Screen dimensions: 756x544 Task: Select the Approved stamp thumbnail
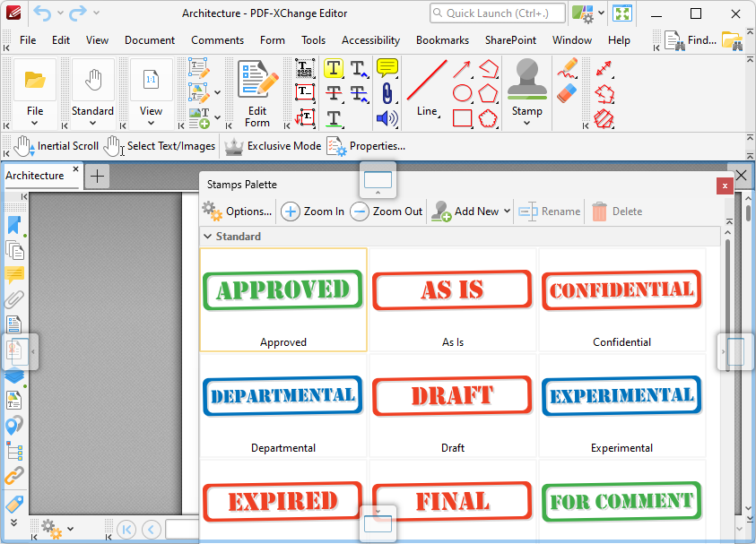pyautogui.click(x=282, y=290)
